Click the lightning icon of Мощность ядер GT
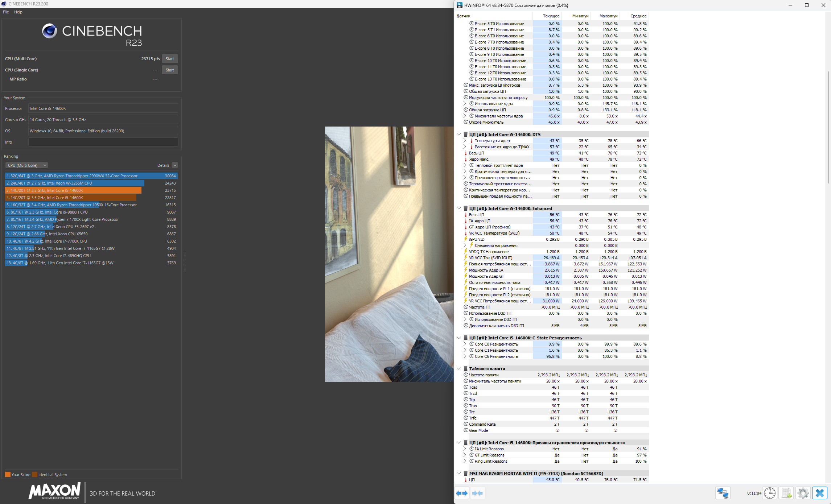 (466, 276)
